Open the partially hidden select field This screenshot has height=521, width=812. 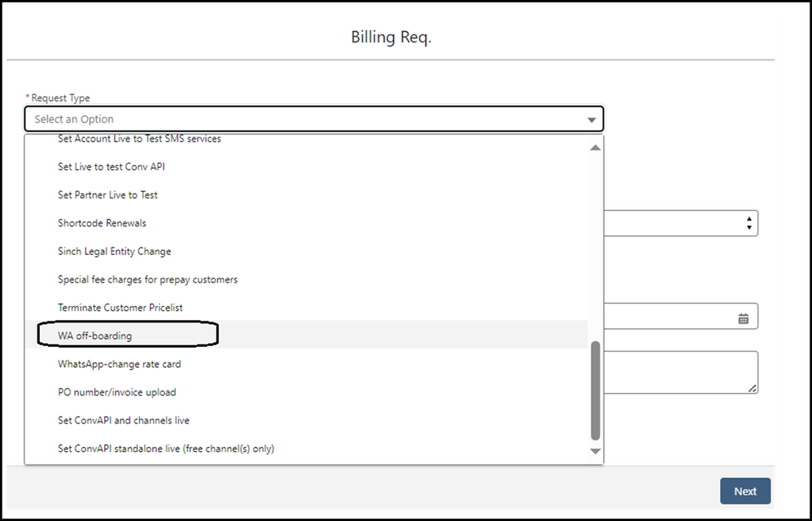(680, 223)
